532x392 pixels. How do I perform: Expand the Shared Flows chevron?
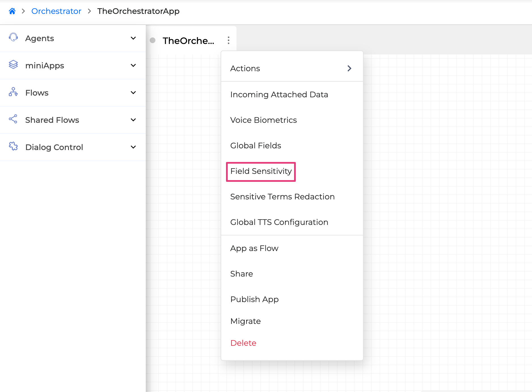pyautogui.click(x=133, y=120)
